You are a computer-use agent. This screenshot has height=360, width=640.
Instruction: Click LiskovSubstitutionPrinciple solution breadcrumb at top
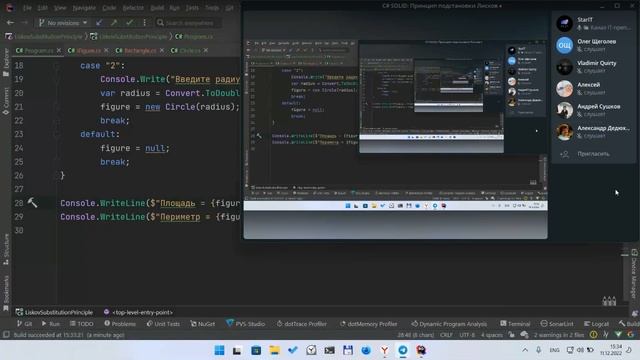click(x=44, y=36)
